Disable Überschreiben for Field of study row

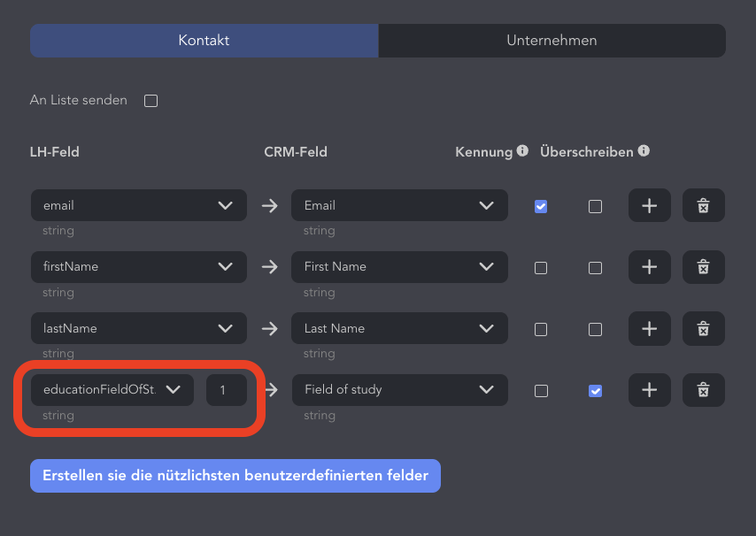point(596,391)
